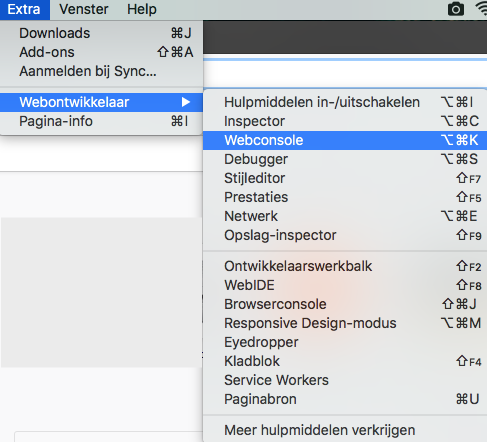487x442 pixels.
Task: Open the Venster menu
Action: (x=84, y=9)
